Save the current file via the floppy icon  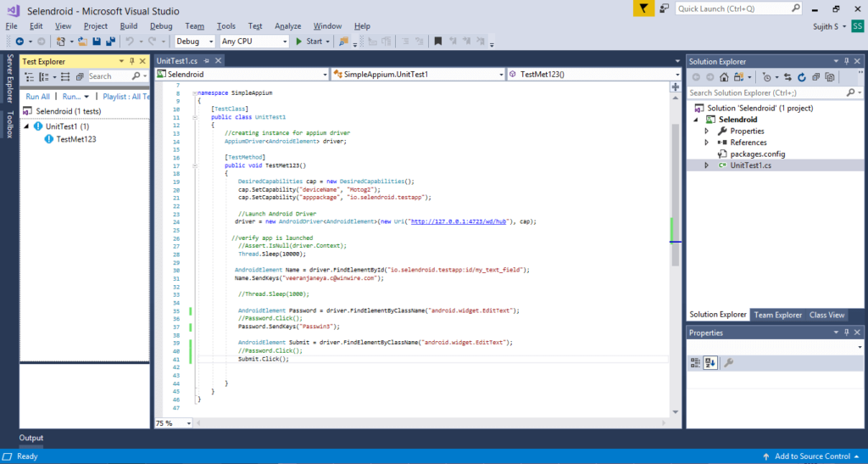coord(97,42)
